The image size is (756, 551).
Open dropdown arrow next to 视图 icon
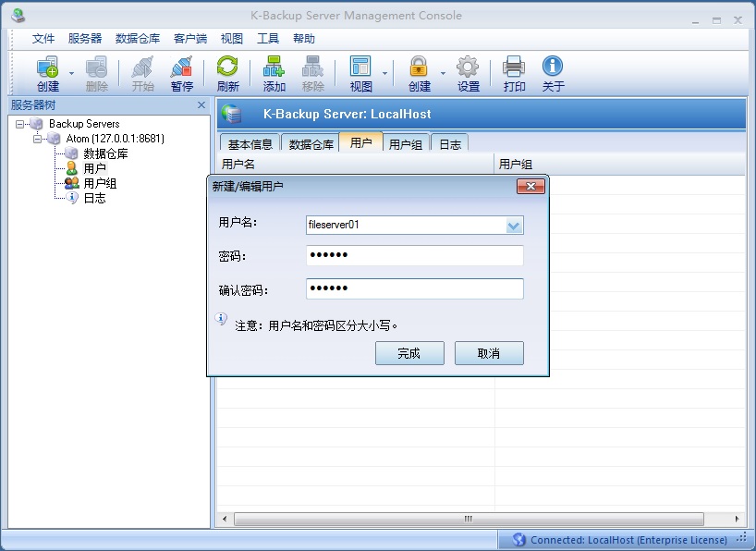tap(384, 73)
